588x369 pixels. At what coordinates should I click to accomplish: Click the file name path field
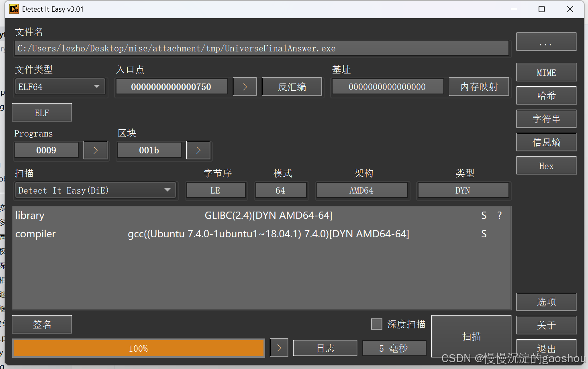tap(262, 48)
